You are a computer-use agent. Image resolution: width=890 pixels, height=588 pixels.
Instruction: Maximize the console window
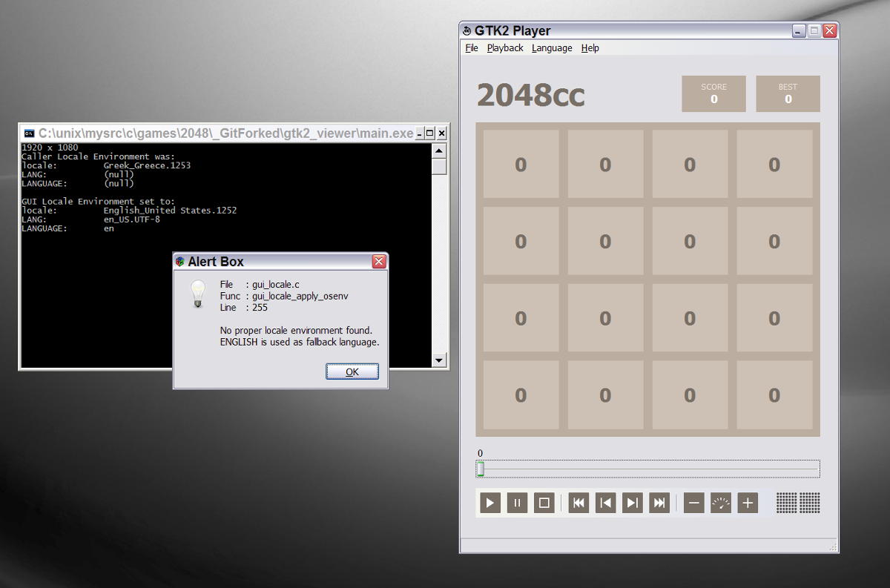point(430,133)
